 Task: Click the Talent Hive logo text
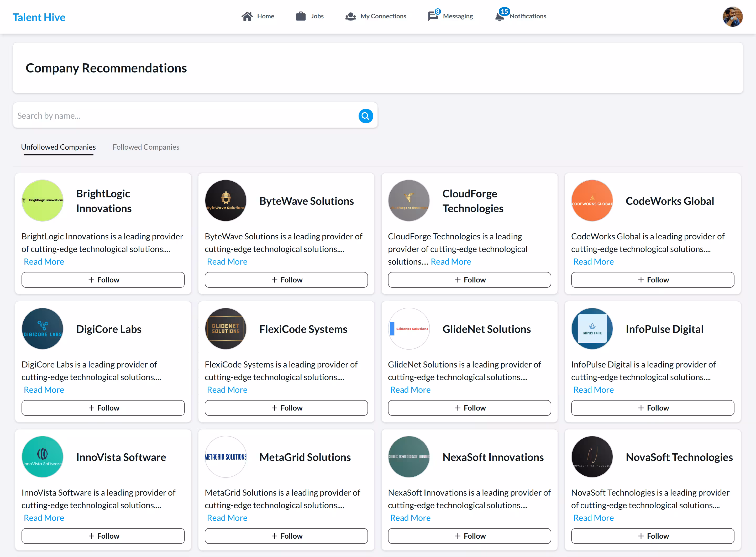click(x=39, y=17)
